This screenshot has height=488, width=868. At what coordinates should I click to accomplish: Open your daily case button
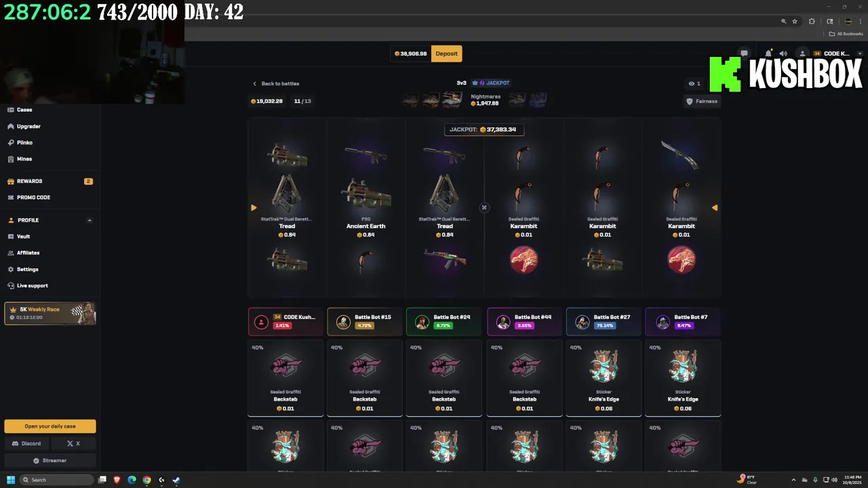50,426
